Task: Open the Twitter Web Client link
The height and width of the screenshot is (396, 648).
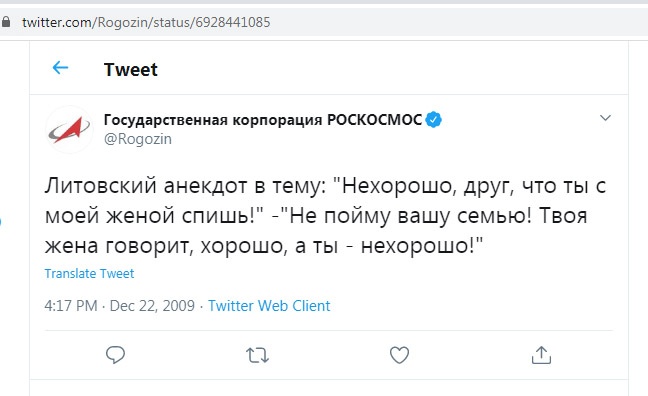Action: tap(269, 305)
